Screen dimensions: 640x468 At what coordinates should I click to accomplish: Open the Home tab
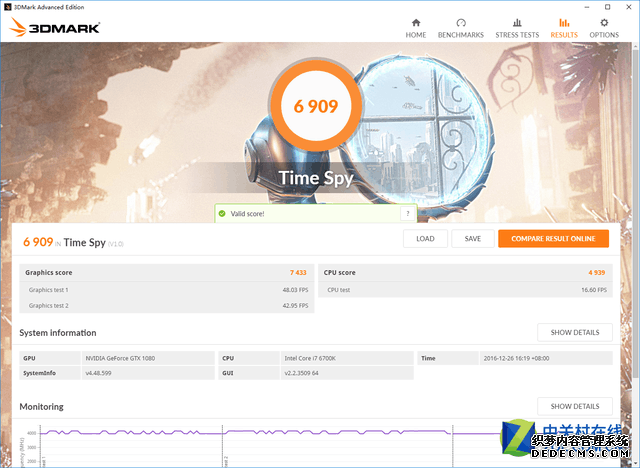416,29
